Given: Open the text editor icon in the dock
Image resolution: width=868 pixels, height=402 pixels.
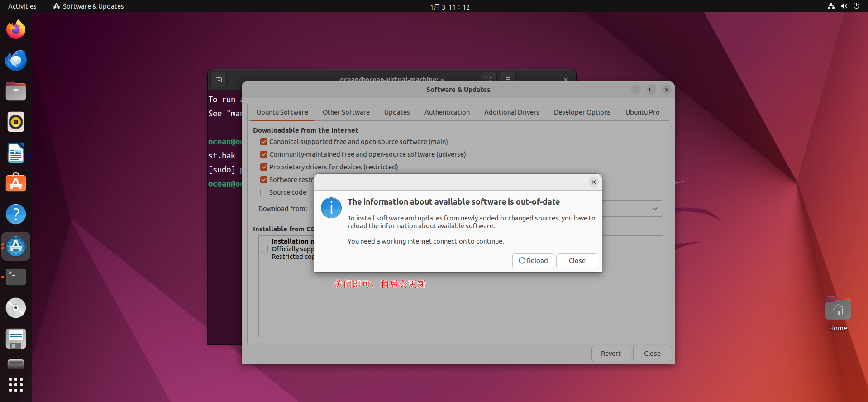Looking at the screenshot, I should 16,339.
